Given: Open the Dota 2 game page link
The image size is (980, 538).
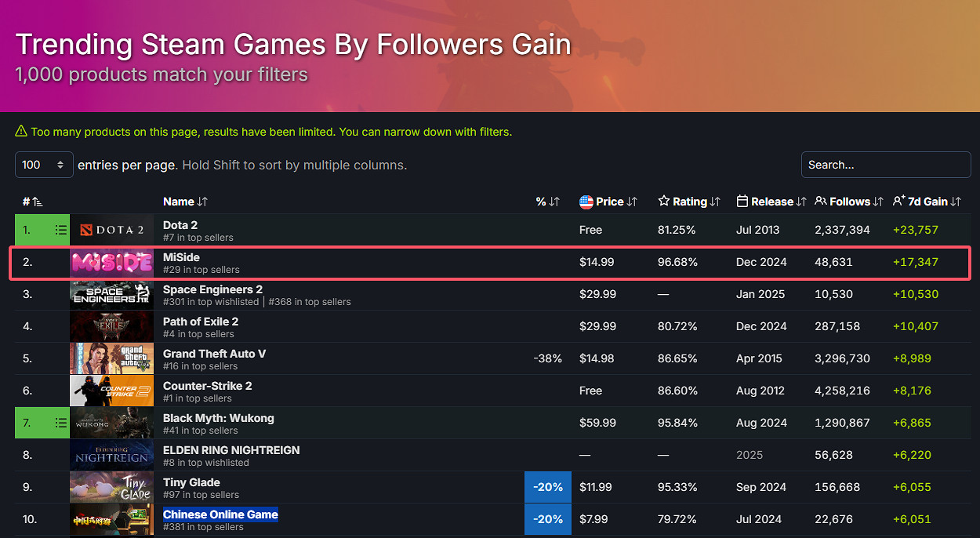Looking at the screenshot, I should coord(180,225).
